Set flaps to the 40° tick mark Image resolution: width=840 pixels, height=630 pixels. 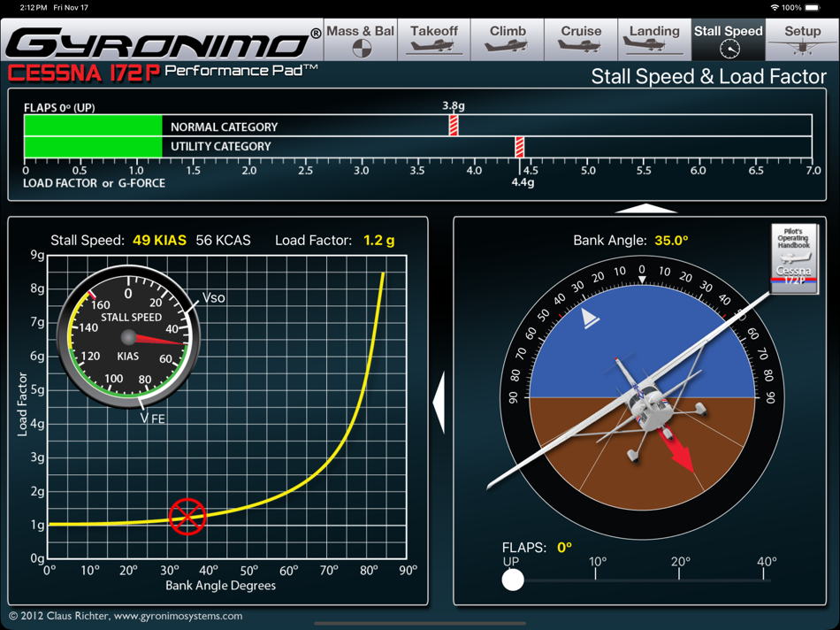(x=763, y=573)
